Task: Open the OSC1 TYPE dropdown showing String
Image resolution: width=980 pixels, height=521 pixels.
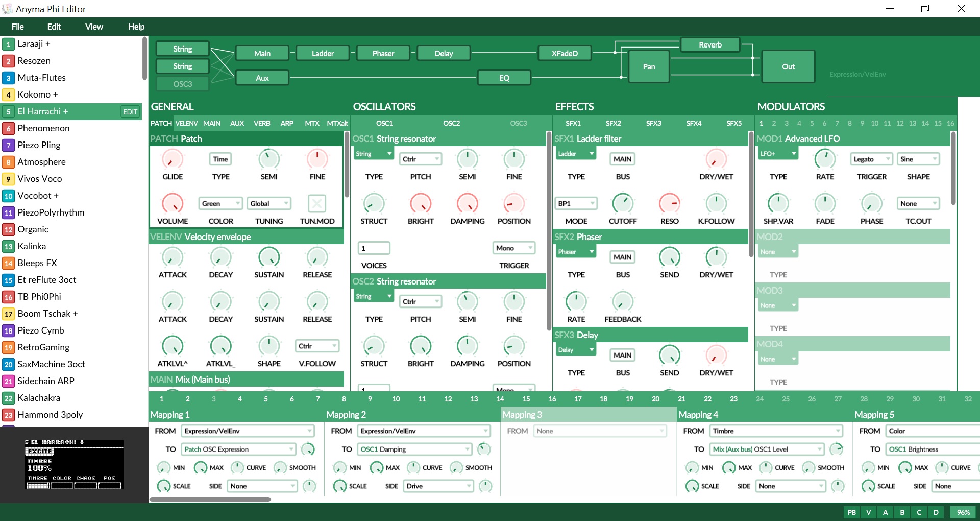Action: click(374, 154)
